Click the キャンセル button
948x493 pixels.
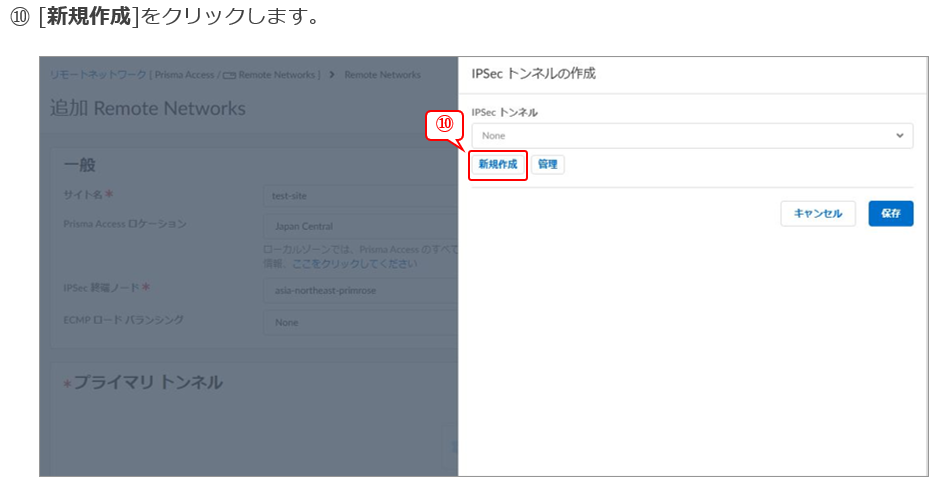pos(818,214)
